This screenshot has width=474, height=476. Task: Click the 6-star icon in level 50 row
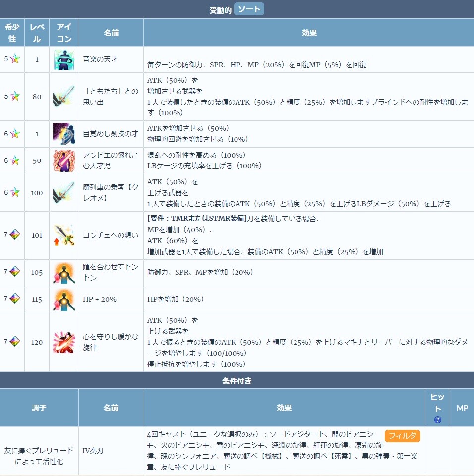[x=15, y=160]
